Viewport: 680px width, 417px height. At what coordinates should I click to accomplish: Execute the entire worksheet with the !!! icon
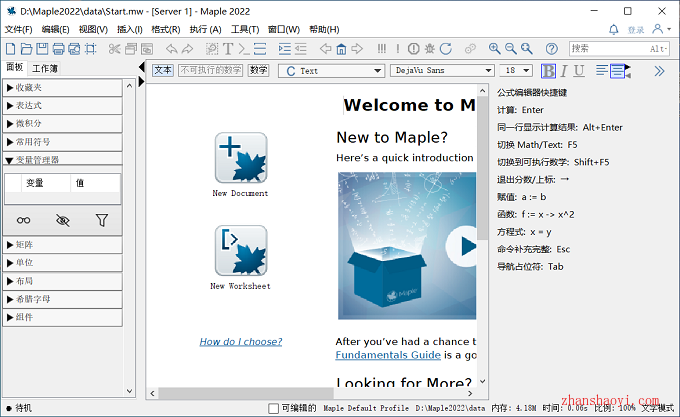pyautogui.click(x=382, y=49)
